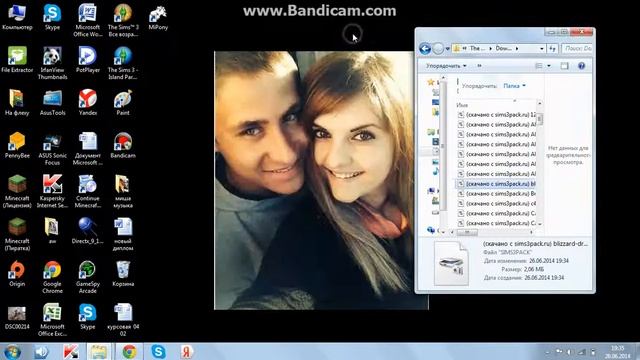Sort by the Имя column header
This screenshot has width=640, height=360.
pos(462,105)
